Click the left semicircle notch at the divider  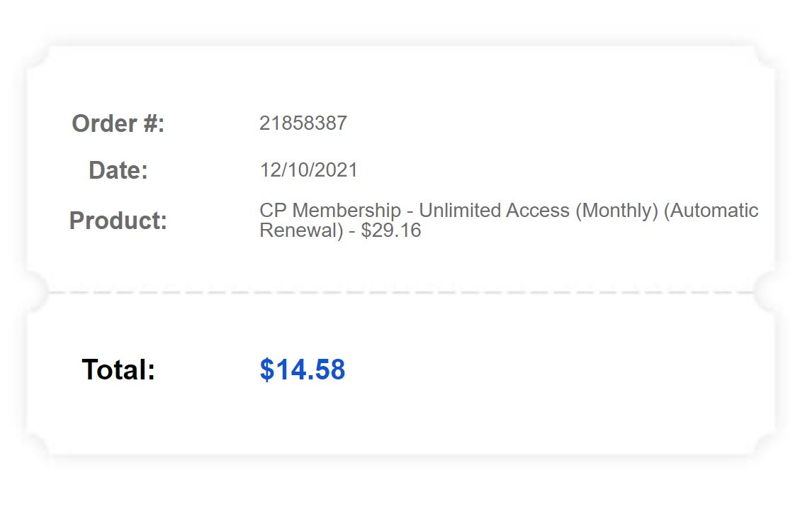(38, 292)
